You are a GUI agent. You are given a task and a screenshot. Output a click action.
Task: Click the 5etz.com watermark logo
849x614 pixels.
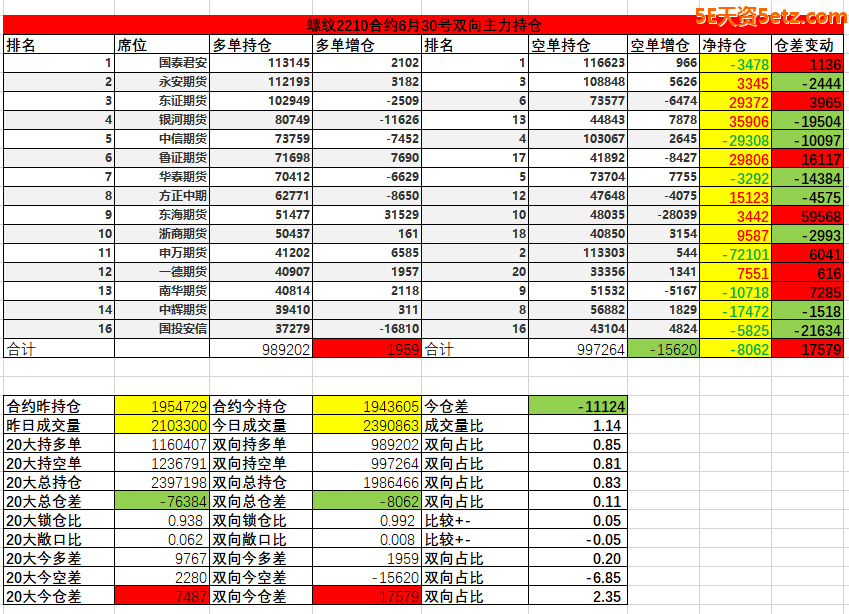click(x=769, y=16)
